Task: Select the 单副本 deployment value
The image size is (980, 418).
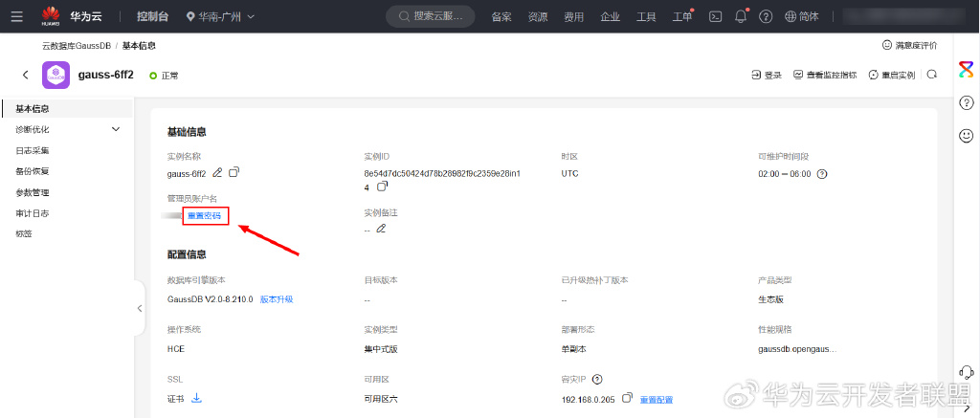Action: (574, 349)
